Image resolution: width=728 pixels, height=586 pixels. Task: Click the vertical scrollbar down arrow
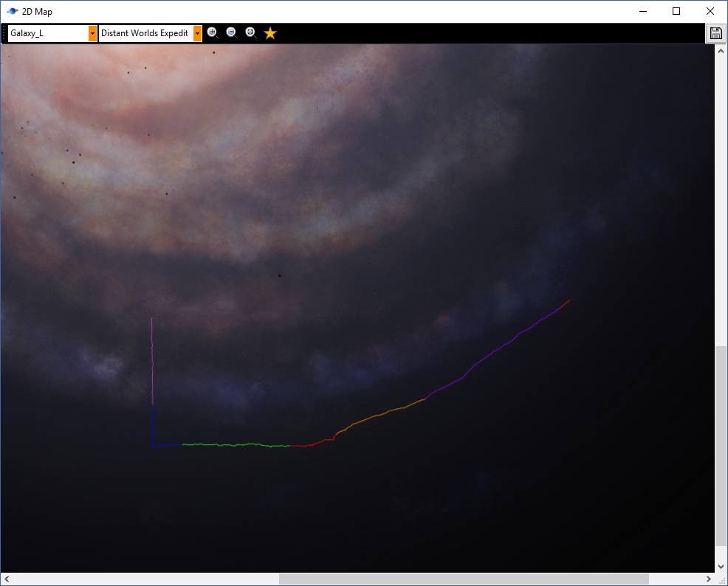coord(721,567)
